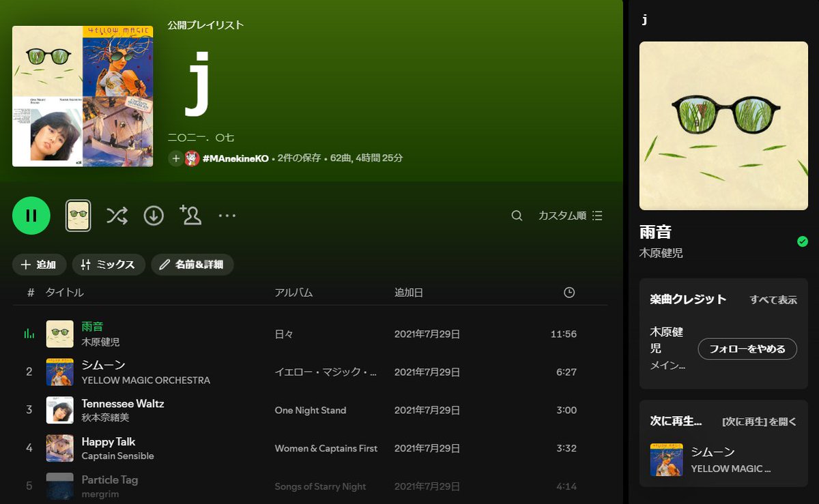The width and height of the screenshot is (819, 504).
Task: Open the three-dot more options menu
Action: (x=227, y=216)
